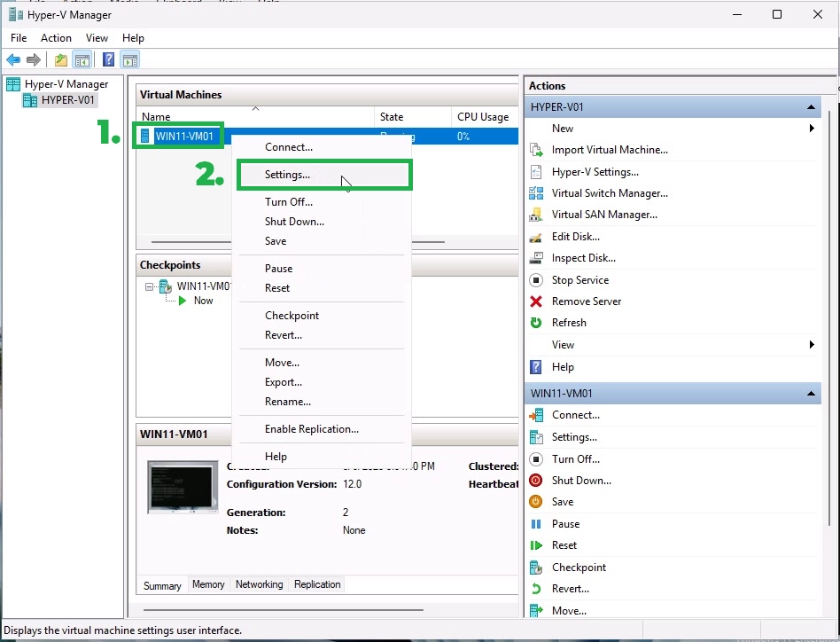Image resolution: width=840 pixels, height=642 pixels.
Task: Click the CPU Usage column header
Action: 485,117
